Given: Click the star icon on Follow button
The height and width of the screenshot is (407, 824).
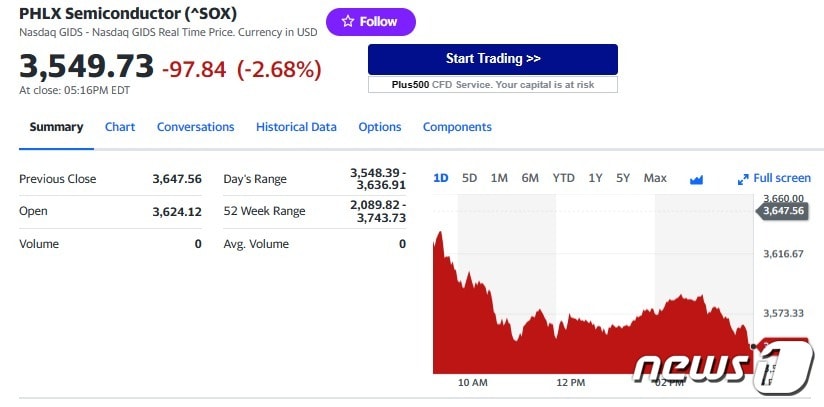Looking at the screenshot, I should pos(347,21).
